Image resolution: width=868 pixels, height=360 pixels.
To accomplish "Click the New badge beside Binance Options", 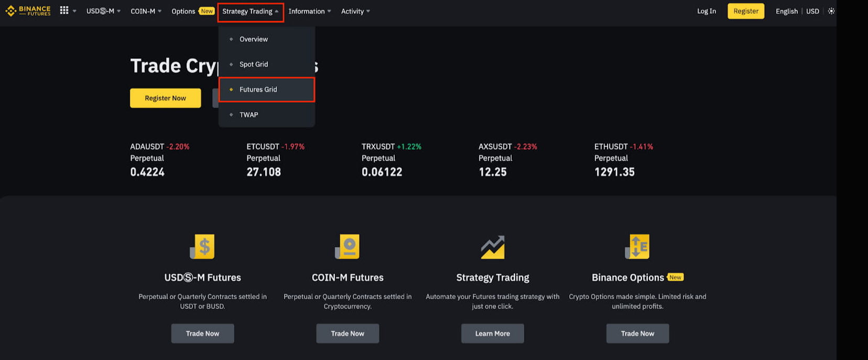I will tap(676, 277).
